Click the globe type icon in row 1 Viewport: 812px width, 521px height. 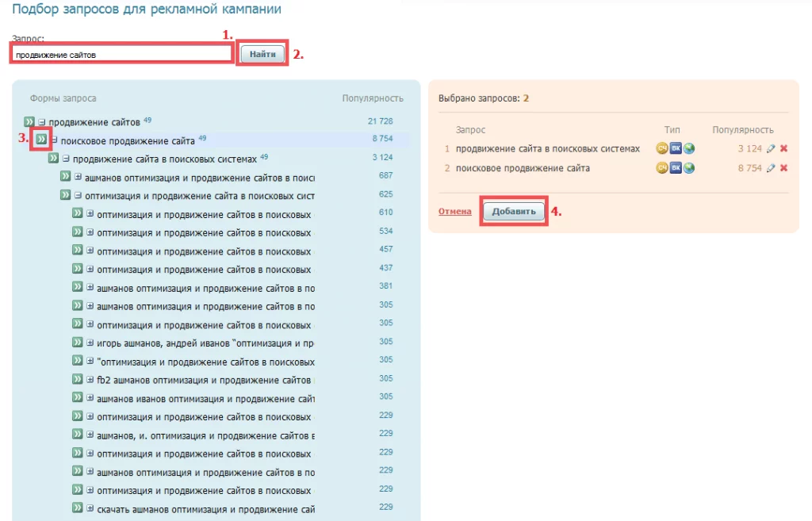[689, 148]
